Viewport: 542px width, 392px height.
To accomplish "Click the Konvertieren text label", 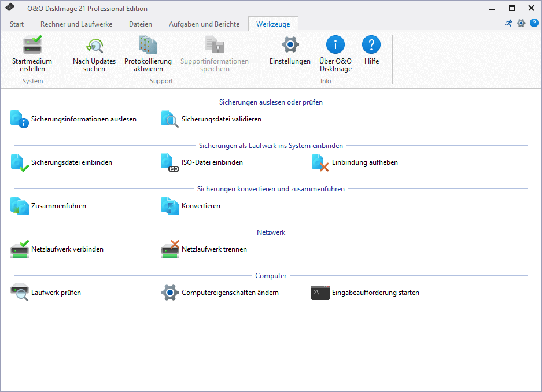I will pos(201,206).
